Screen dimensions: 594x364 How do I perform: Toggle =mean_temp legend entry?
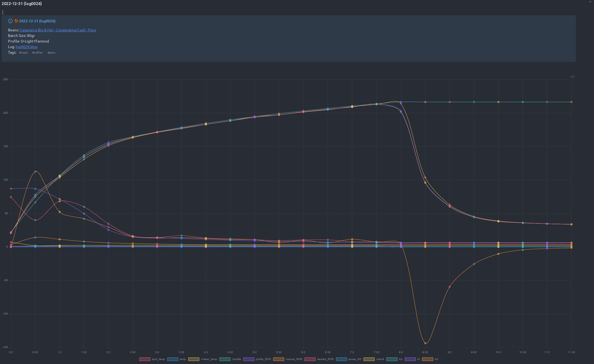pos(194,359)
